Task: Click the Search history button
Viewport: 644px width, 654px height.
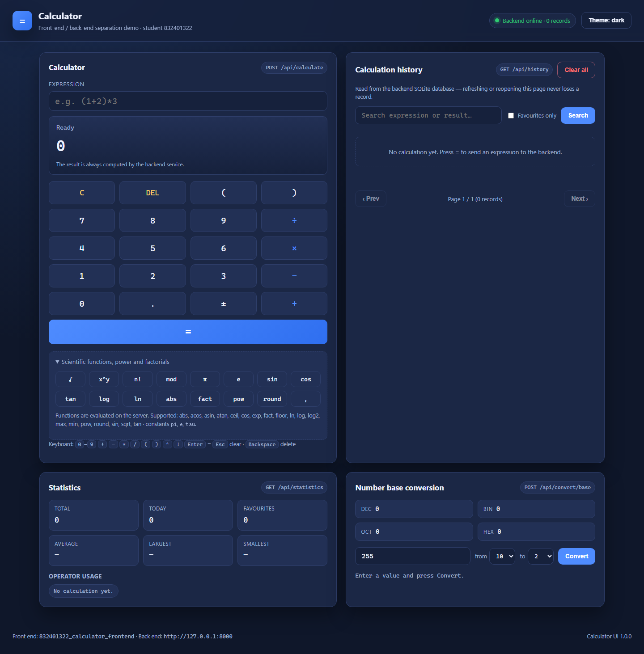Action: pos(578,115)
